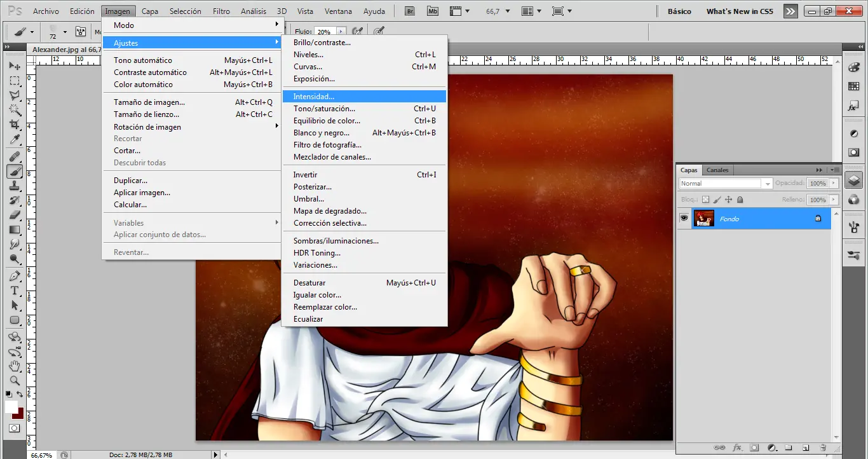Image resolution: width=868 pixels, height=459 pixels.
Task: Open the Swatches panel icon
Action: [x=854, y=86]
